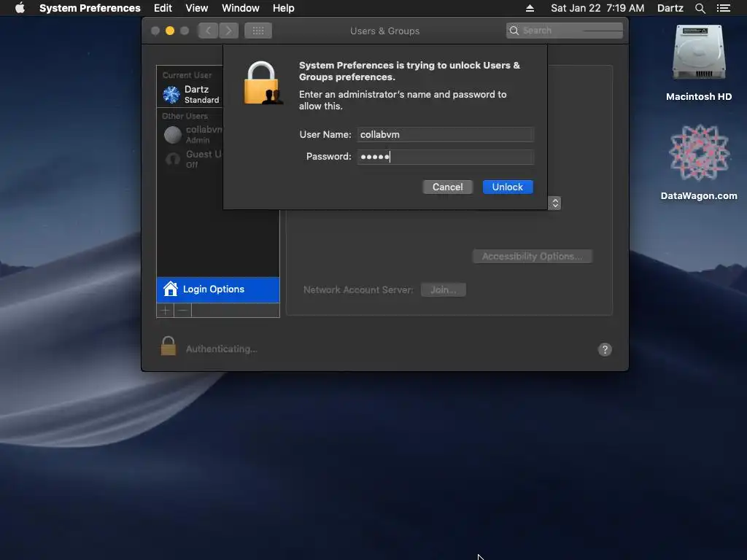747x560 pixels.
Task: Click the User Name field containing collabvm
Action: pyautogui.click(x=446, y=134)
